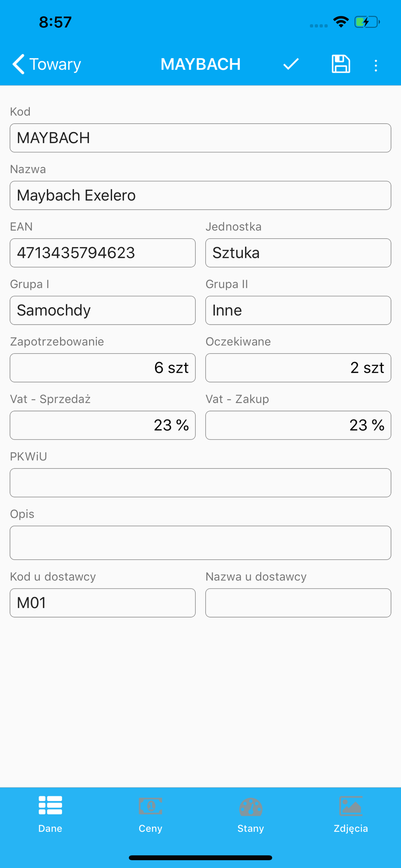This screenshot has width=401, height=868.
Task: Tap the floppy disk save icon
Action: point(341,64)
